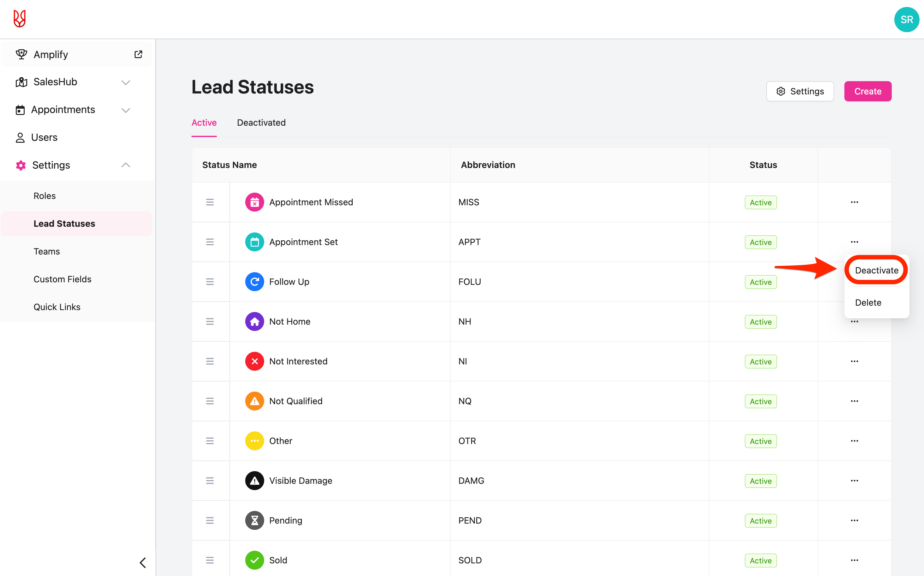Click the Amplify external link icon
This screenshot has height=576, width=924.
[x=138, y=55]
